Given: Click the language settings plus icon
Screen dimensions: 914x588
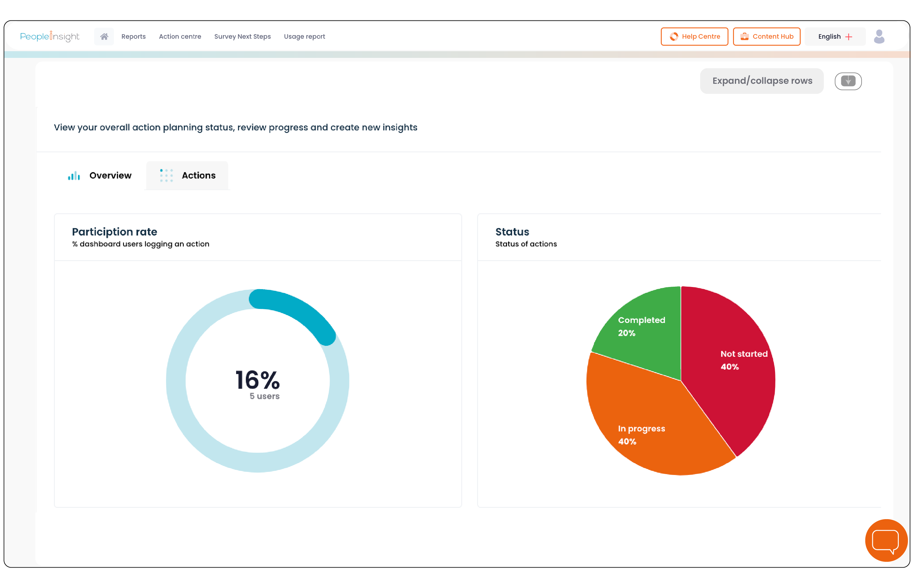Looking at the screenshot, I should [x=851, y=37].
